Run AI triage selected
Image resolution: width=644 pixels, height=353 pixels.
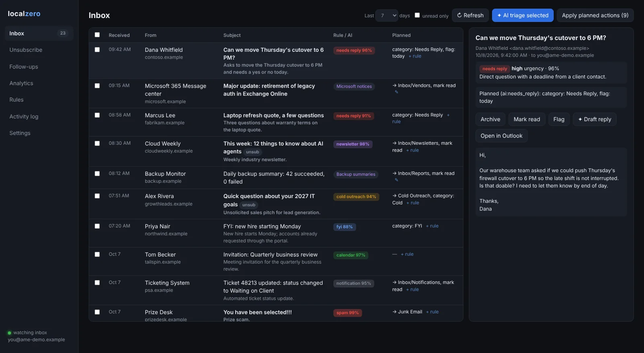pyautogui.click(x=522, y=15)
